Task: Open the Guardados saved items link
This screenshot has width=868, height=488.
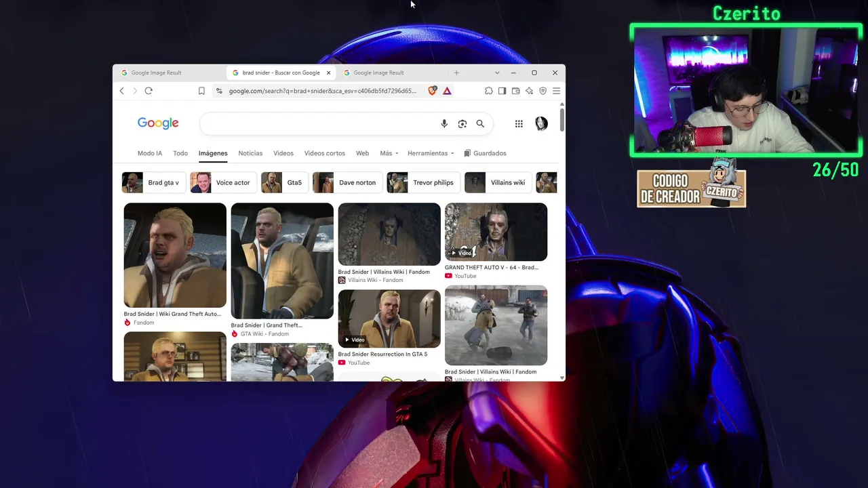Action: 485,153
